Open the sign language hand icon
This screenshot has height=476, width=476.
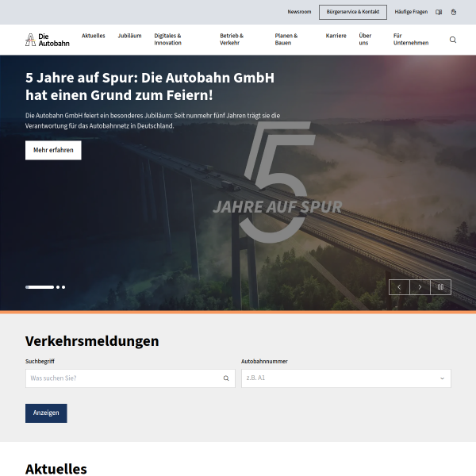[454, 12]
